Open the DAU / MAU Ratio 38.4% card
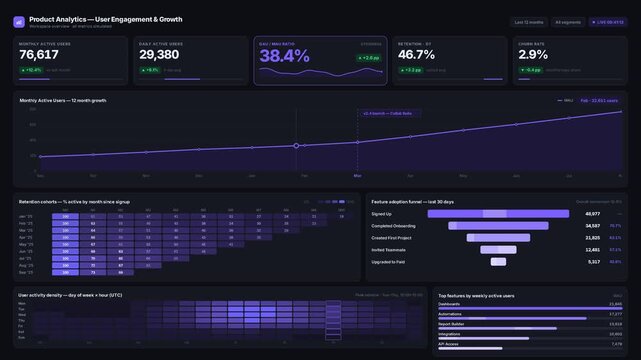The width and height of the screenshot is (641, 360). (x=320, y=60)
